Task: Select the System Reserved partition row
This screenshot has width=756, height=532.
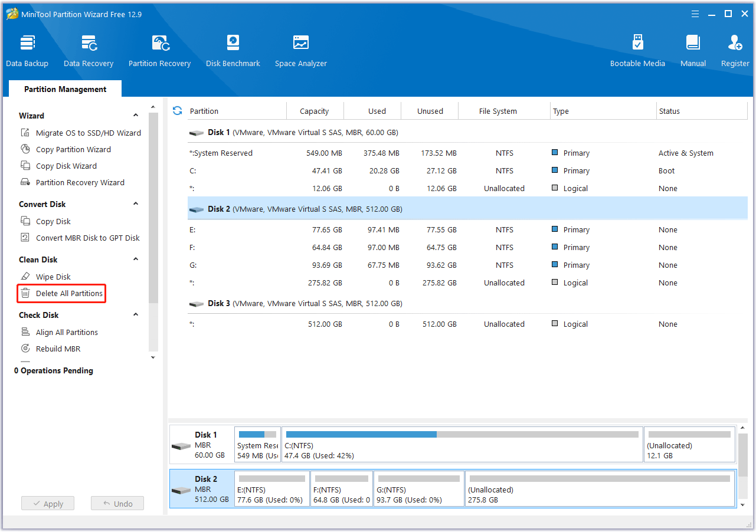Action: click(x=467, y=153)
